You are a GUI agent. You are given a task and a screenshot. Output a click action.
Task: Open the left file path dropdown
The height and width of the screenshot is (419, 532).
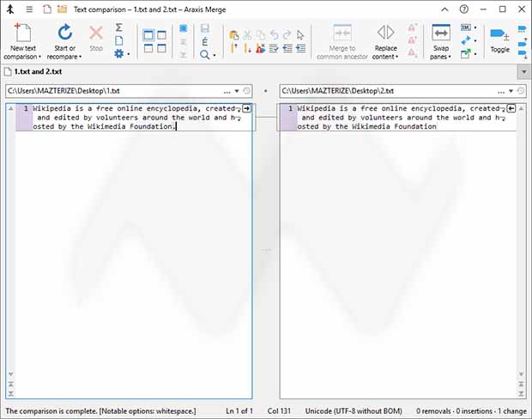(238, 91)
